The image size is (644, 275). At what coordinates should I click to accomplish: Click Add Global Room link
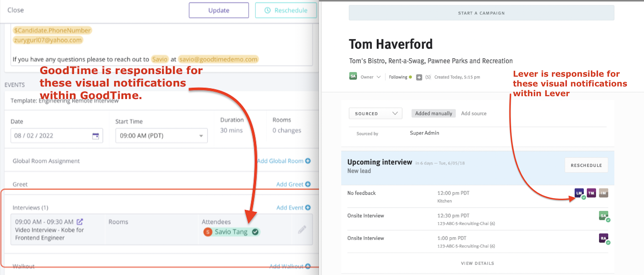tap(284, 161)
